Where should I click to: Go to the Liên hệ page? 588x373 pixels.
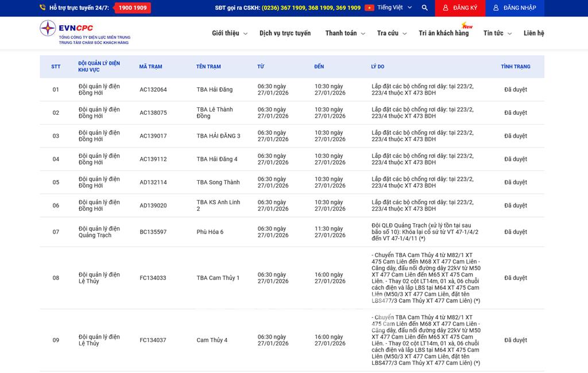tap(533, 33)
